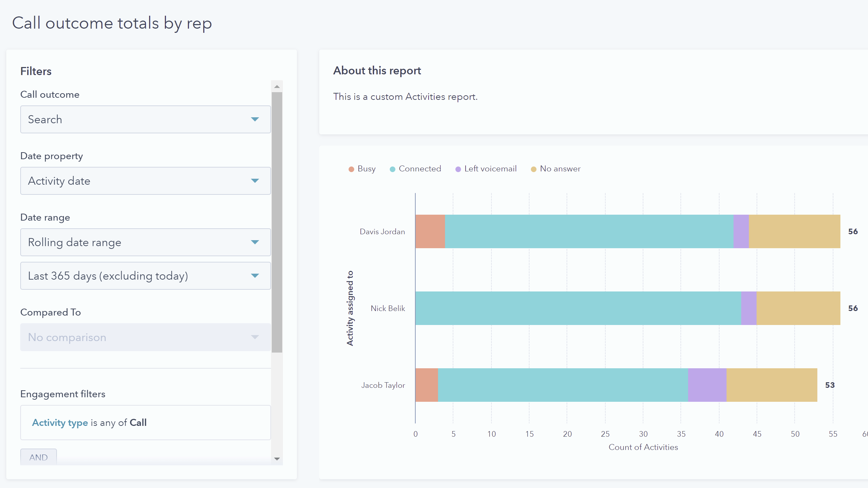Click Nick Belik's No answer bar segment

click(798, 308)
